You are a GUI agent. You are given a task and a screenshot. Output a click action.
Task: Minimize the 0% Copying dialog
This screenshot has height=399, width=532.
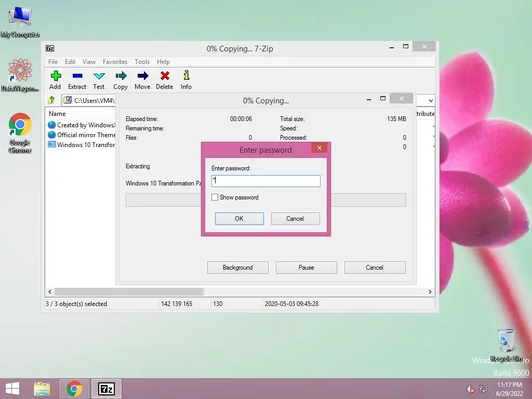click(369, 99)
